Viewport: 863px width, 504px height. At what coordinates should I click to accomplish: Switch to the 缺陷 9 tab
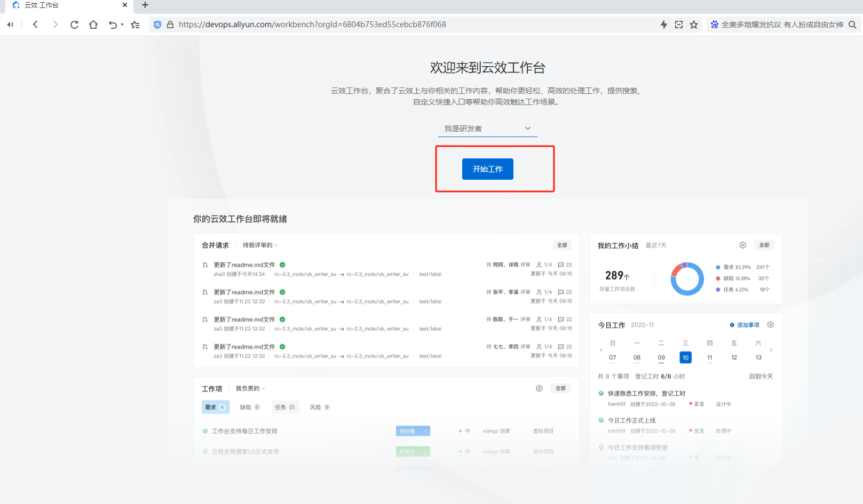250,407
